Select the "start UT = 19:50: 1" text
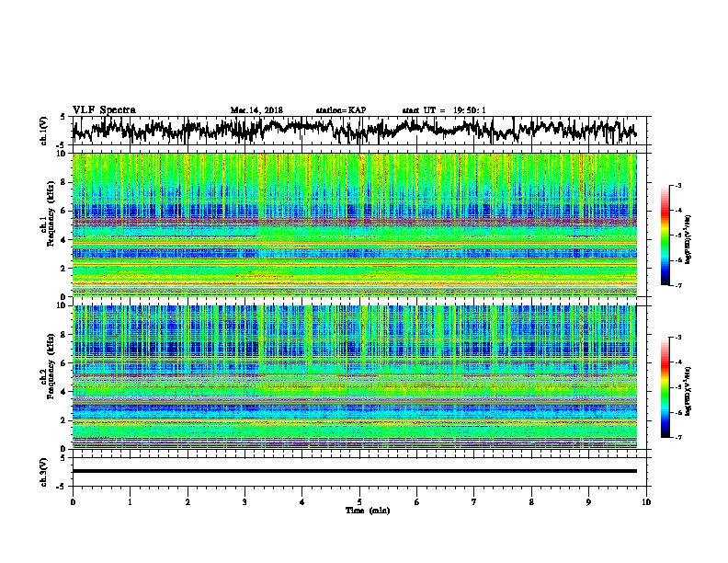Viewport: 728px width, 563px height. (x=444, y=110)
